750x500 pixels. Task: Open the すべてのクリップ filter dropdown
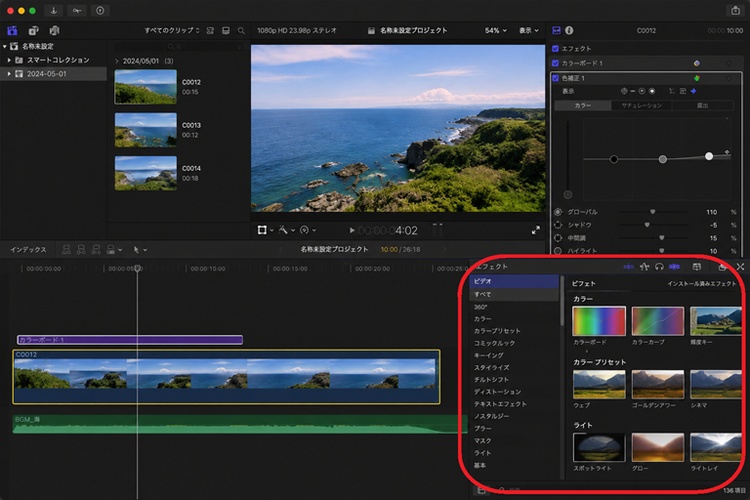coord(172,30)
